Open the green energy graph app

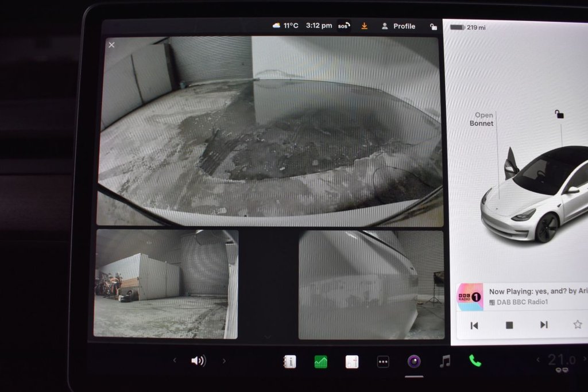[x=320, y=362]
